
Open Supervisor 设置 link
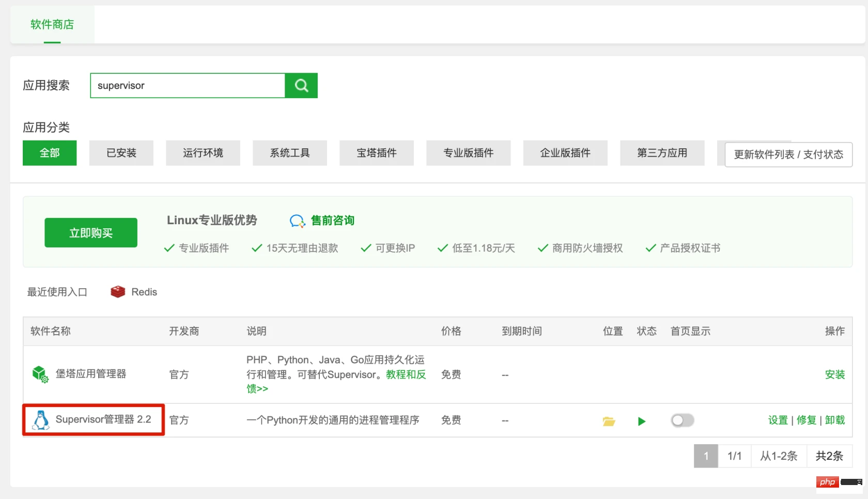pos(778,420)
